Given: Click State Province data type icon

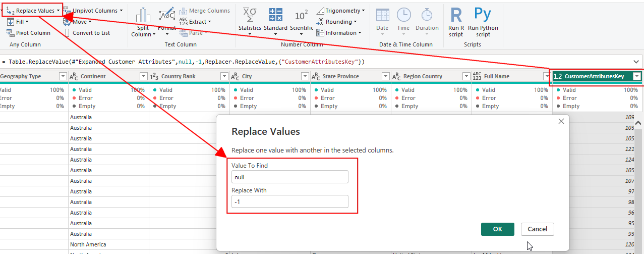Looking at the screenshot, I should [x=316, y=77].
